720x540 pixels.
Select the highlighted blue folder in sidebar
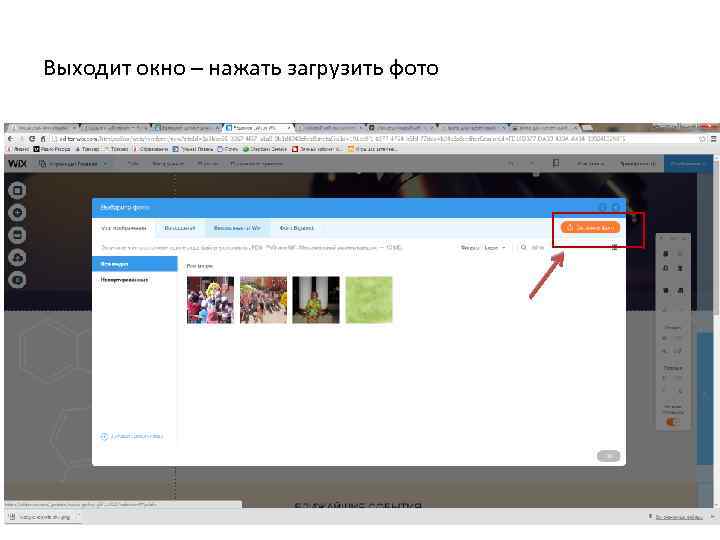click(x=135, y=264)
